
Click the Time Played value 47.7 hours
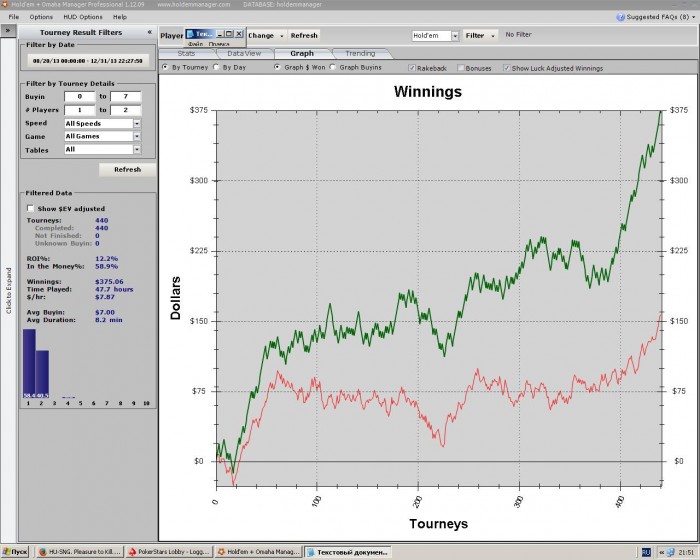pos(114,289)
